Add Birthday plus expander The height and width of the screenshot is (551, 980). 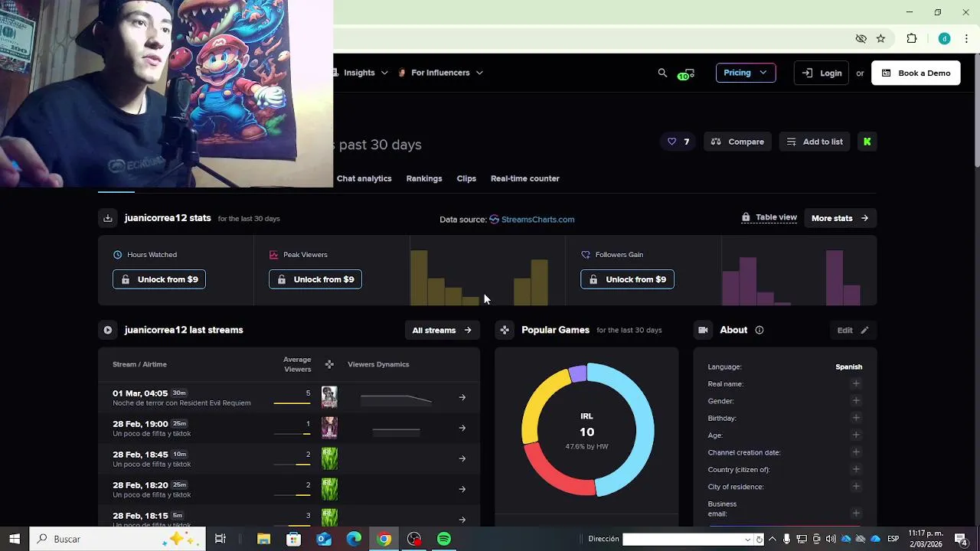(x=856, y=418)
